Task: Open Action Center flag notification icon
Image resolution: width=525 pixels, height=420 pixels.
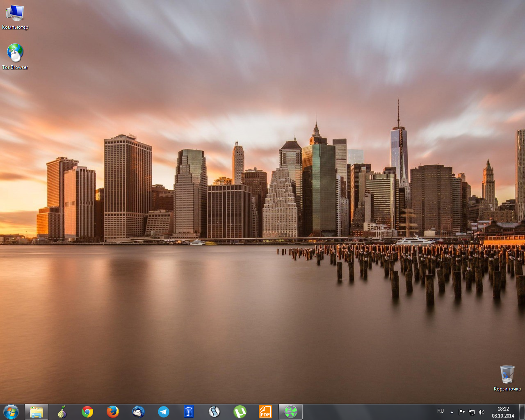Action: pyautogui.click(x=461, y=412)
